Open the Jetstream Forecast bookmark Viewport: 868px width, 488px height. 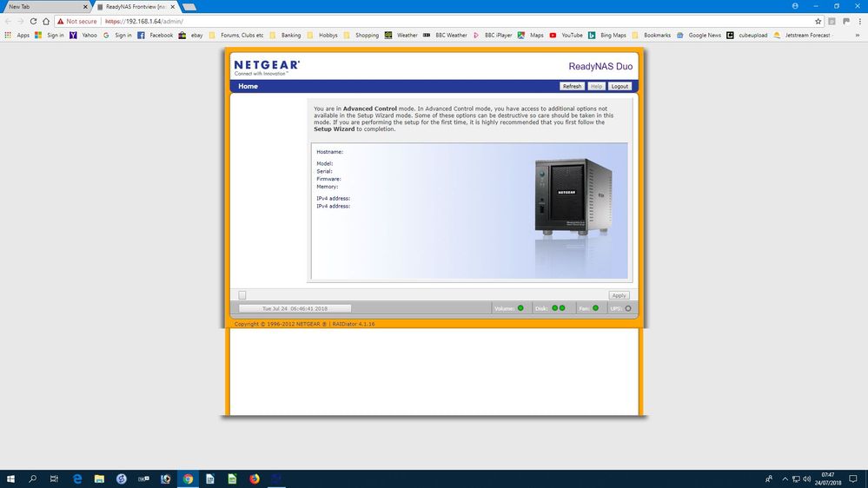click(803, 35)
